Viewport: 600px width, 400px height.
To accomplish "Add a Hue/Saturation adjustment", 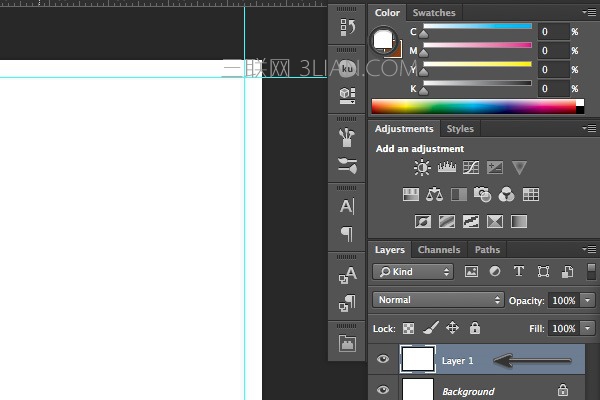I will pos(411,194).
